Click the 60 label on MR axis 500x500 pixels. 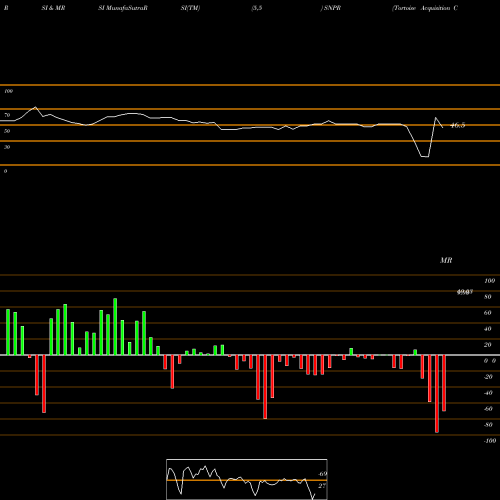(488, 313)
